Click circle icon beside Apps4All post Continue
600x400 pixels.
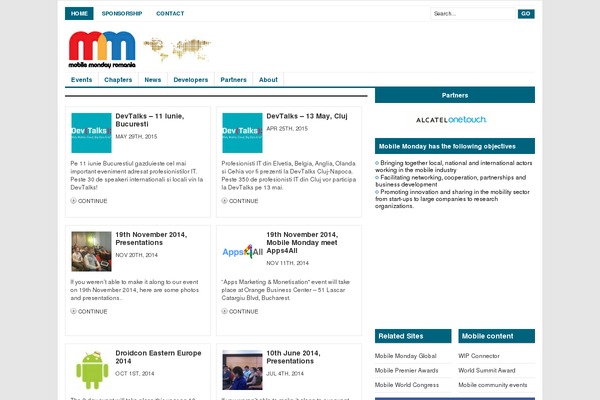(x=224, y=311)
